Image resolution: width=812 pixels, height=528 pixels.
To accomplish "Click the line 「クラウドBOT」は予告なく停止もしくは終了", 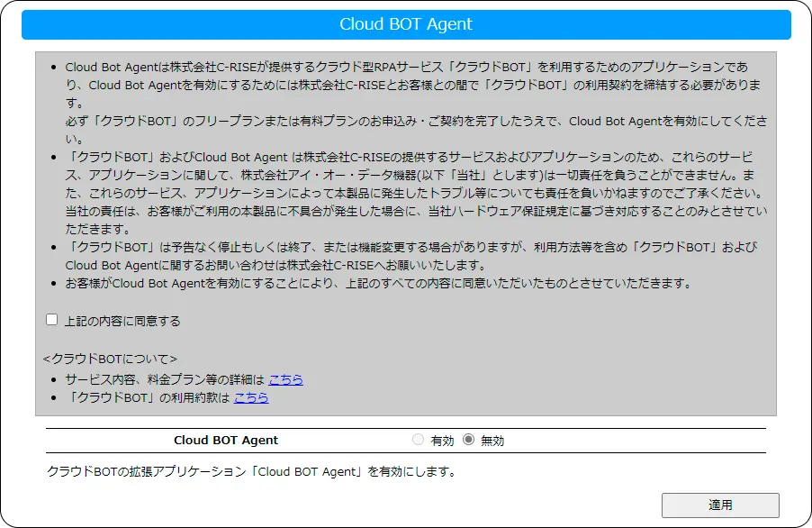I will click(x=411, y=247).
